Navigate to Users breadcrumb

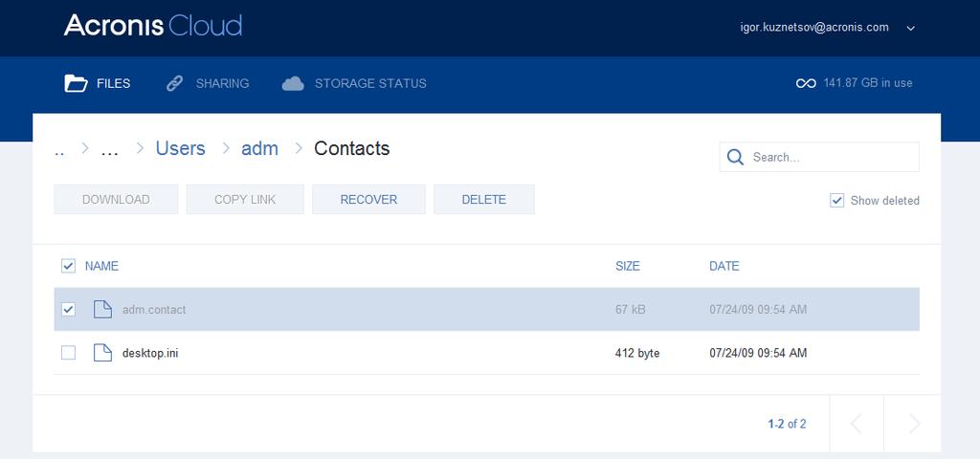pyautogui.click(x=180, y=148)
